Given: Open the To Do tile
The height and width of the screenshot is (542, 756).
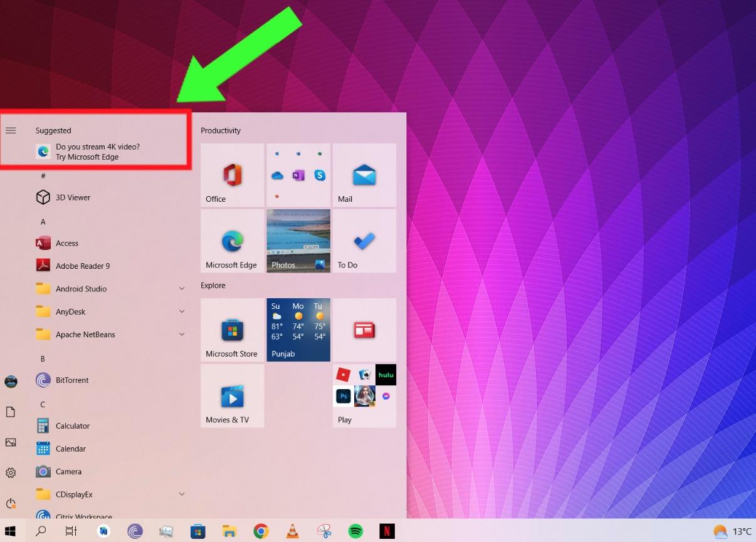Looking at the screenshot, I should pyautogui.click(x=364, y=241).
